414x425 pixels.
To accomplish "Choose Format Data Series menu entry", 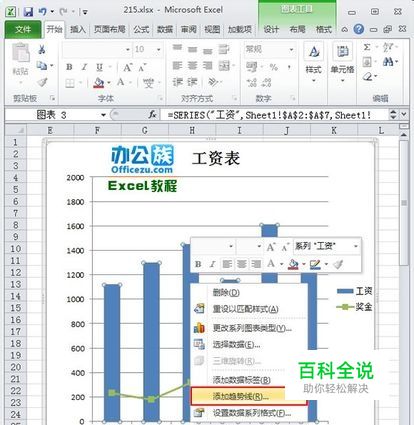I will (x=249, y=413).
